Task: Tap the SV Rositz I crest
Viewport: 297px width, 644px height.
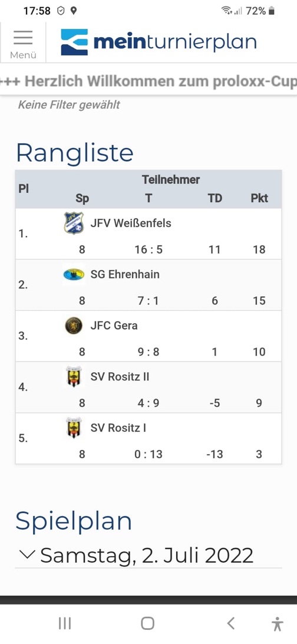Action: point(74,428)
